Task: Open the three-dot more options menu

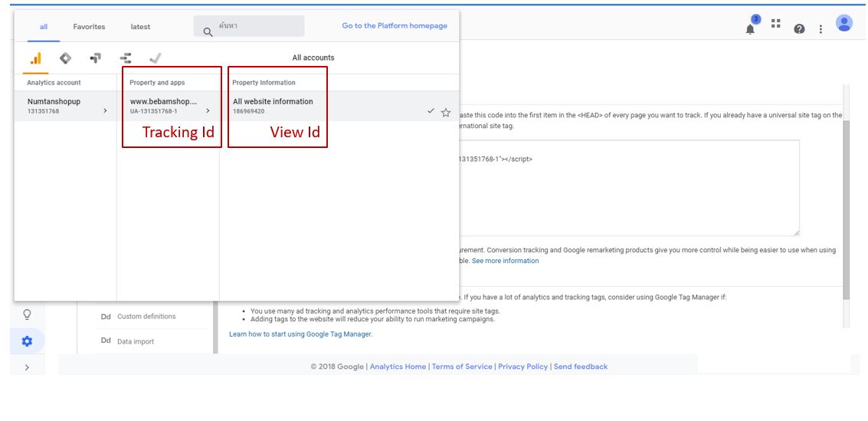Action: 821,29
